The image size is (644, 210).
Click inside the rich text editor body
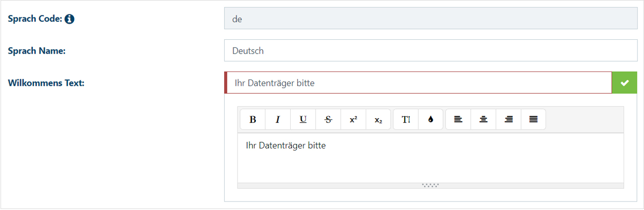click(431, 158)
